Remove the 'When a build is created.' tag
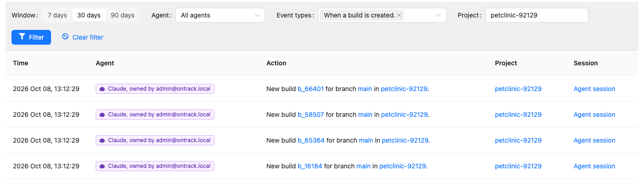This screenshot has height=184, width=644. (x=399, y=15)
